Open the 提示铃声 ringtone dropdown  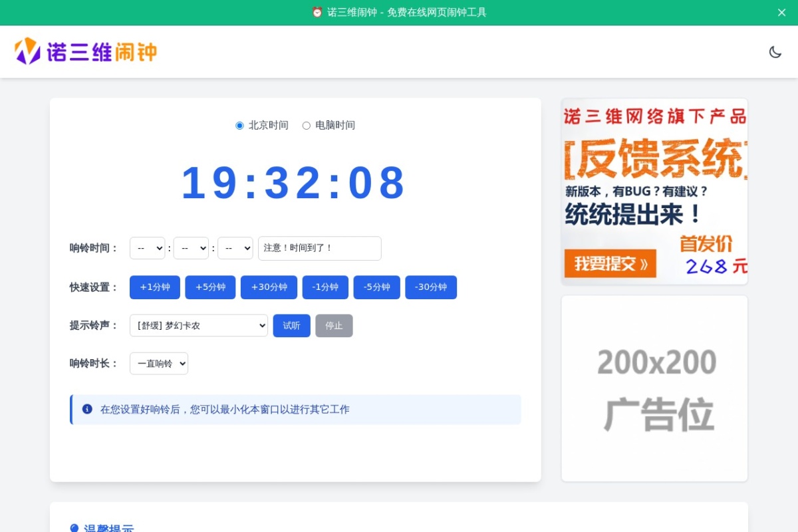[x=198, y=326]
